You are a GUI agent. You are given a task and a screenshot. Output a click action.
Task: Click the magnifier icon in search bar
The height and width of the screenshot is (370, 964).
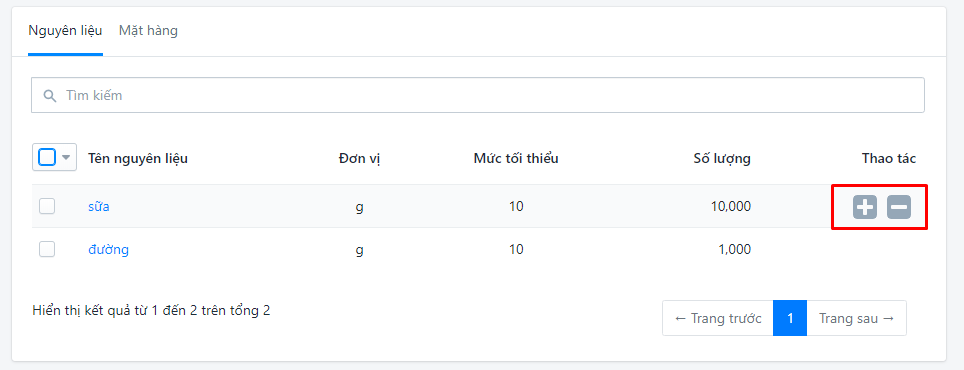(x=50, y=96)
